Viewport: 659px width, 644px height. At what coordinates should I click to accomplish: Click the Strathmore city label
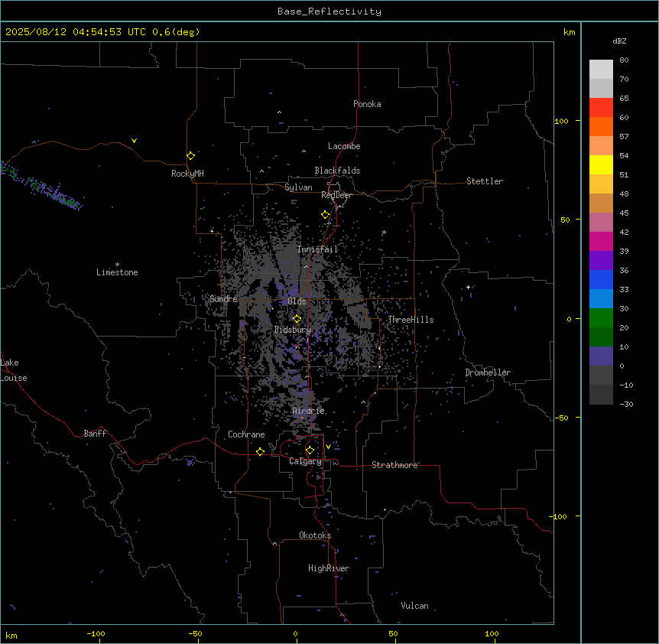394,465
